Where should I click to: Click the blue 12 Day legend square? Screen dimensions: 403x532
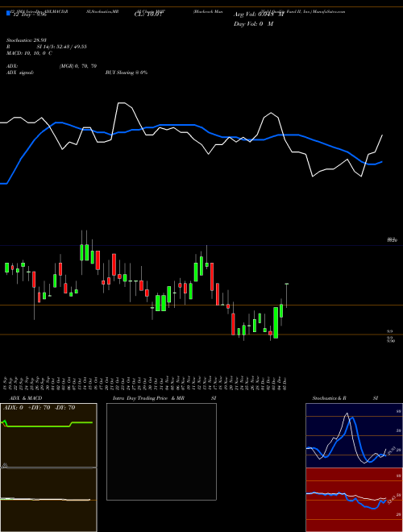[8, 14]
